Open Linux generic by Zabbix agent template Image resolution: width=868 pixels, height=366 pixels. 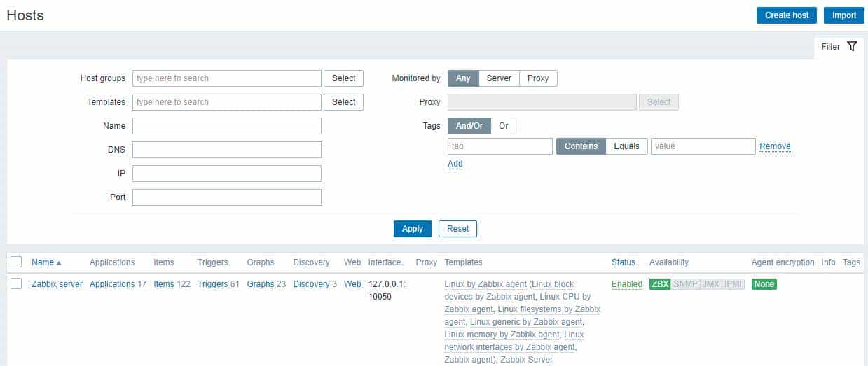click(x=526, y=322)
